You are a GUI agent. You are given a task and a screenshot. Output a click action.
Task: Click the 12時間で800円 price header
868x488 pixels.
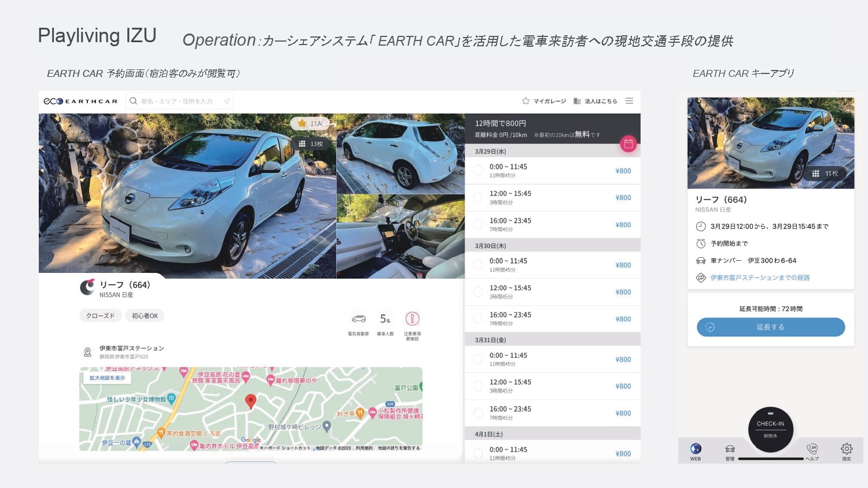[x=501, y=123]
